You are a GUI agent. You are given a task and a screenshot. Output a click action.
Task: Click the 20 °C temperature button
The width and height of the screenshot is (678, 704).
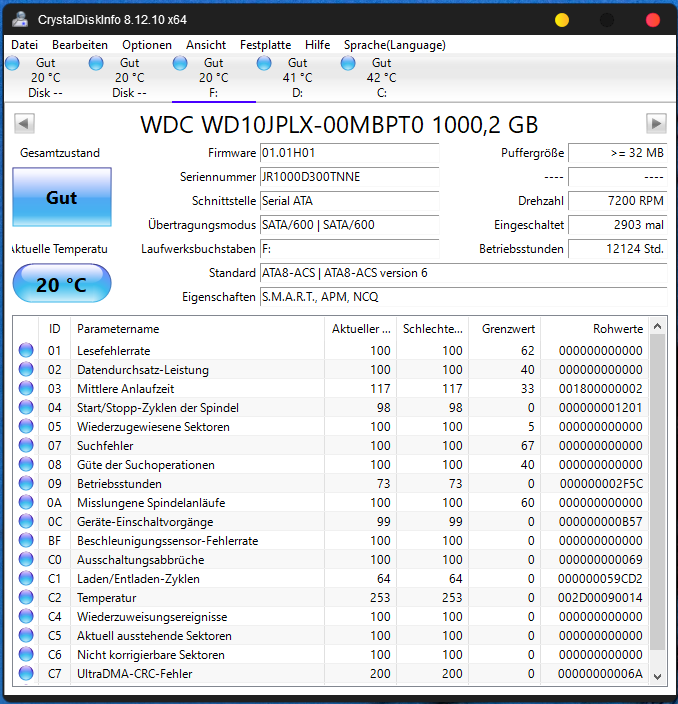(62, 284)
